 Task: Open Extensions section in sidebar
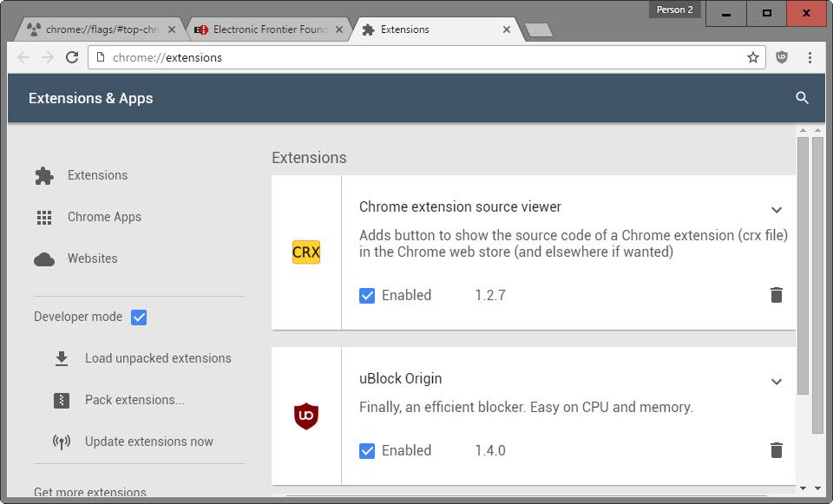click(x=97, y=175)
